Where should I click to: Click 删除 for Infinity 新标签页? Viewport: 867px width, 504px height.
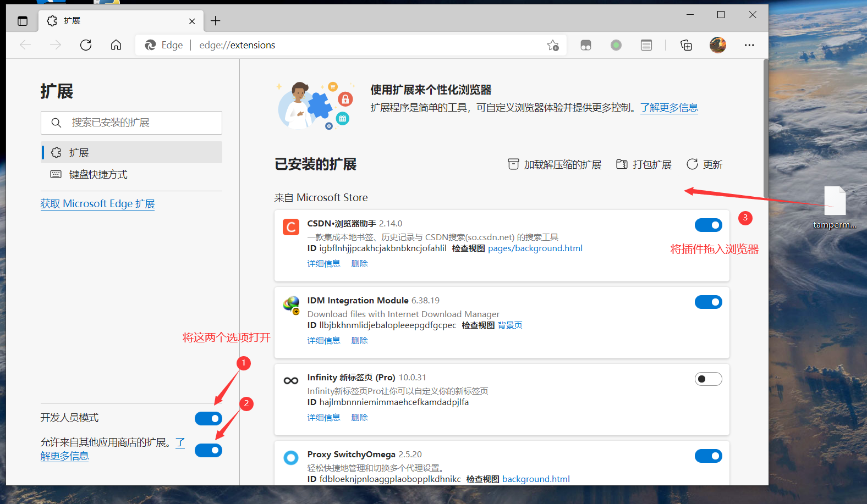tap(359, 418)
